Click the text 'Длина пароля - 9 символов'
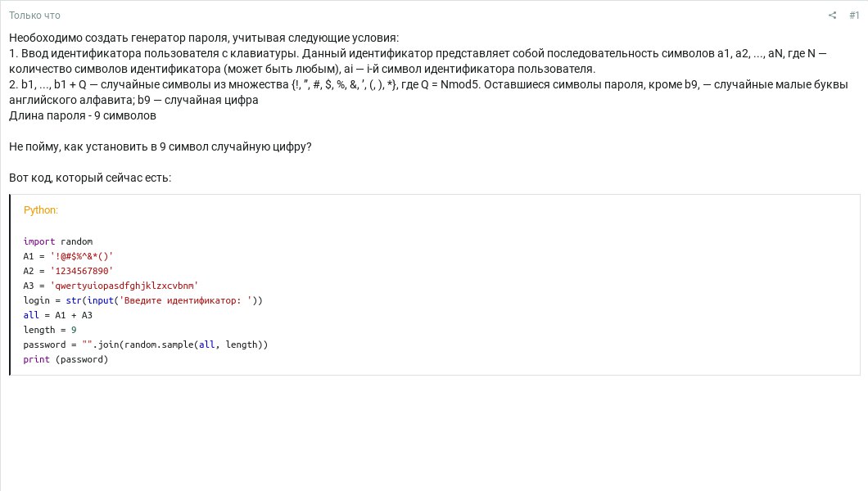Screen dimensions: 868x491 point(83,115)
